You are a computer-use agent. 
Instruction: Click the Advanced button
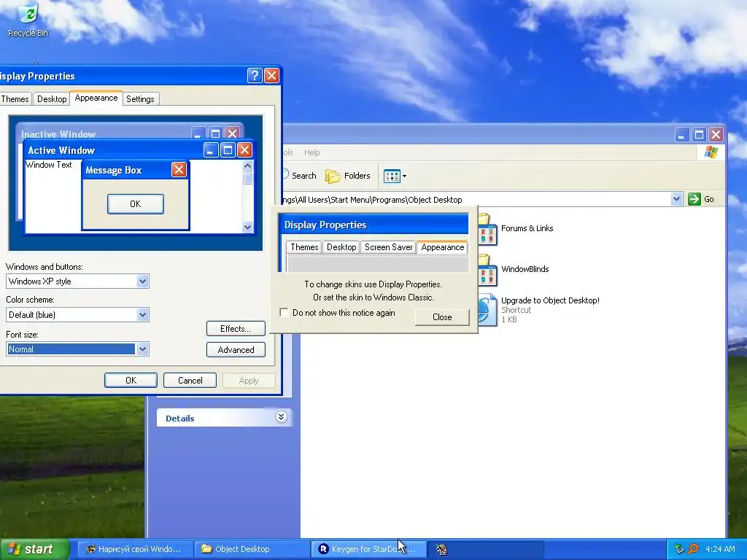[x=236, y=349]
